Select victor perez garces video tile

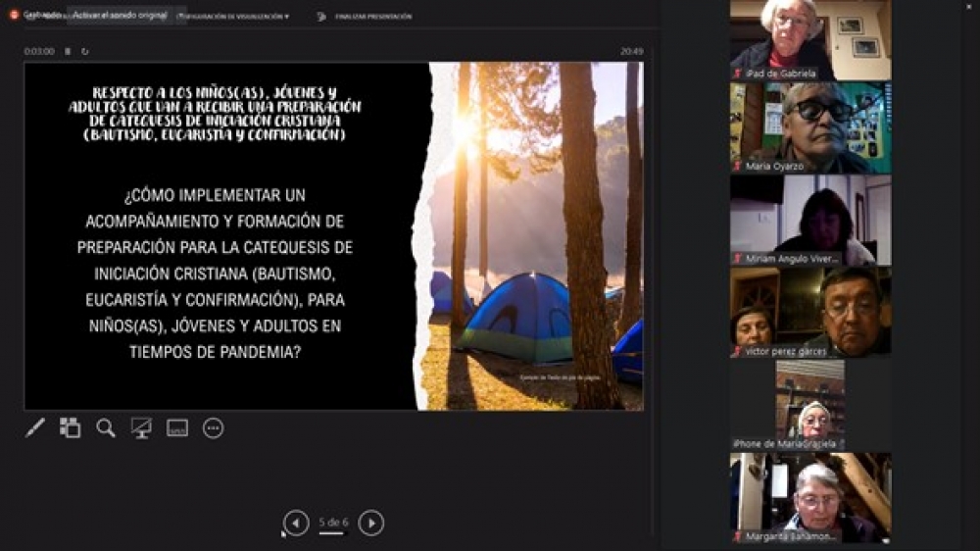(x=810, y=312)
